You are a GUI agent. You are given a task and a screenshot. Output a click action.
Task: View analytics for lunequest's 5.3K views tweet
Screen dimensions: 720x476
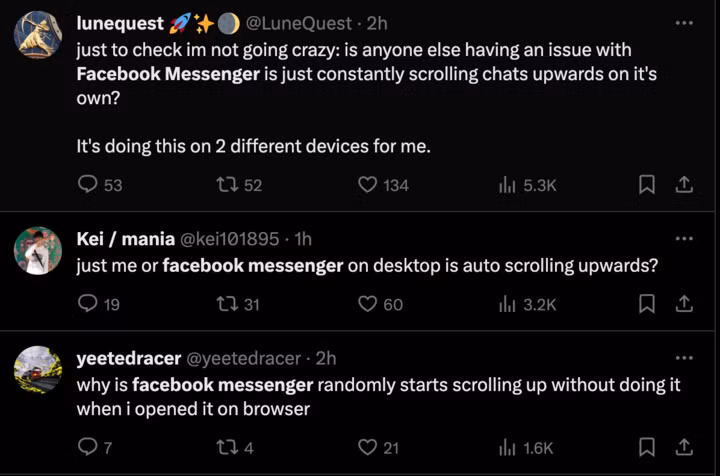[508, 184]
